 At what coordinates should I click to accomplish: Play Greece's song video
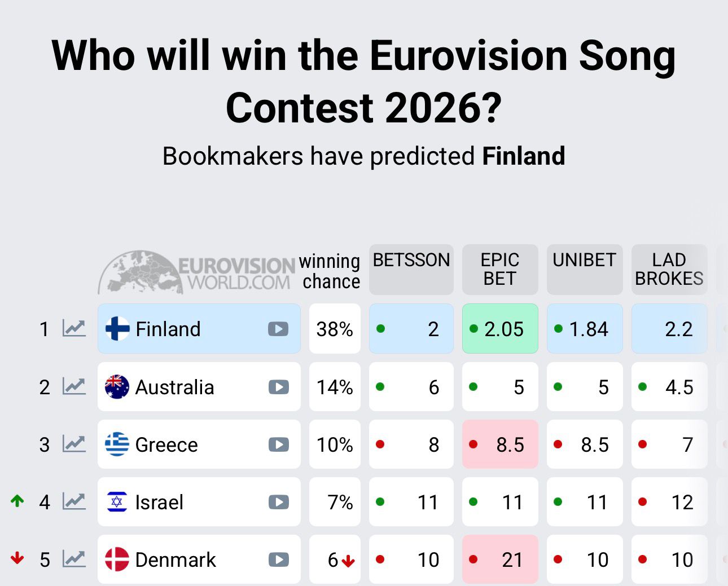(x=278, y=444)
